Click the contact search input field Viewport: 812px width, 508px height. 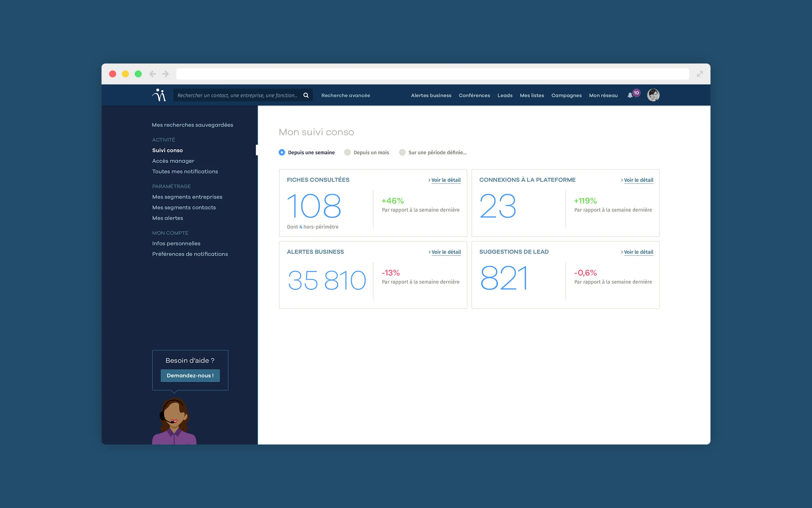(x=243, y=95)
